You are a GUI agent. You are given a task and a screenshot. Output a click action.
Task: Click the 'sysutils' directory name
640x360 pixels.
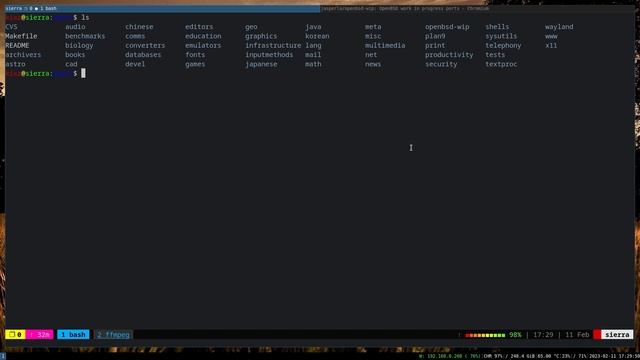point(501,36)
